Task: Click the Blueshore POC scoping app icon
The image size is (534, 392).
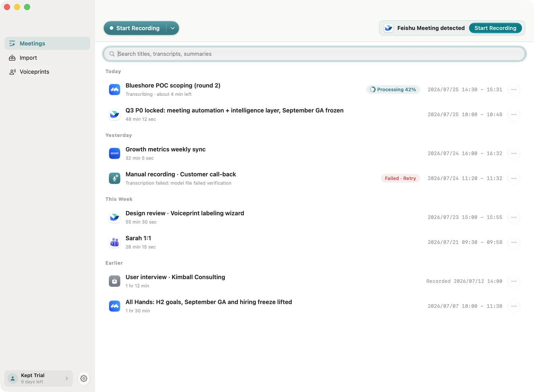Action: (115, 89)
